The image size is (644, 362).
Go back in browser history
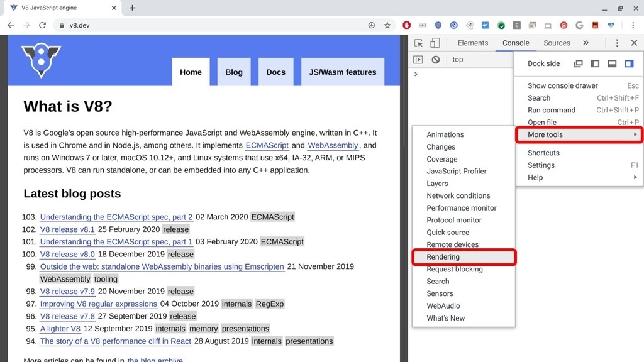(x=11, y=25)
